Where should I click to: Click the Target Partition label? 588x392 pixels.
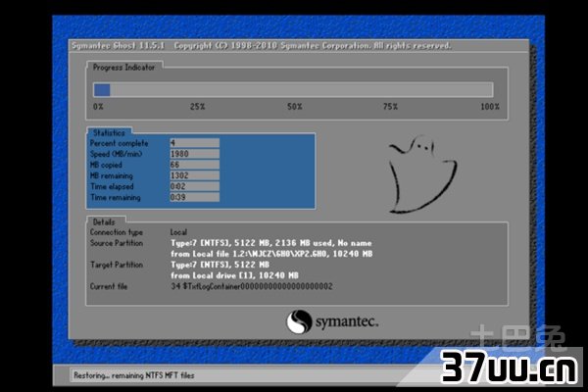(x=117, y=265)
